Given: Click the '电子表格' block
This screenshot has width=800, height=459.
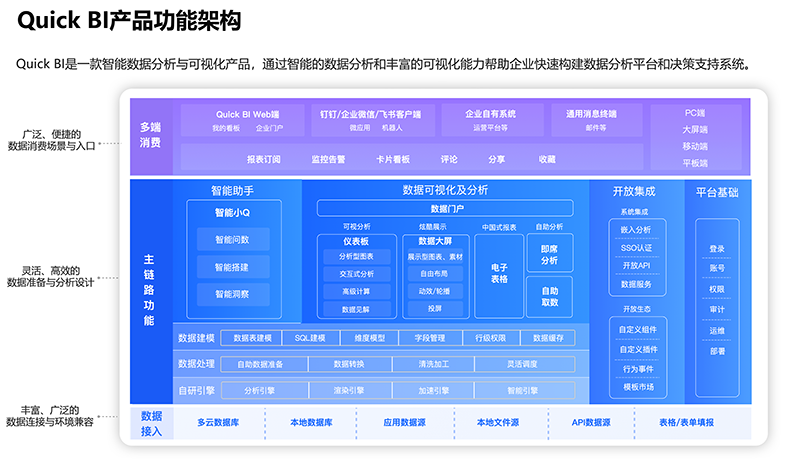Looking at the screenshot, I should 499,276.
